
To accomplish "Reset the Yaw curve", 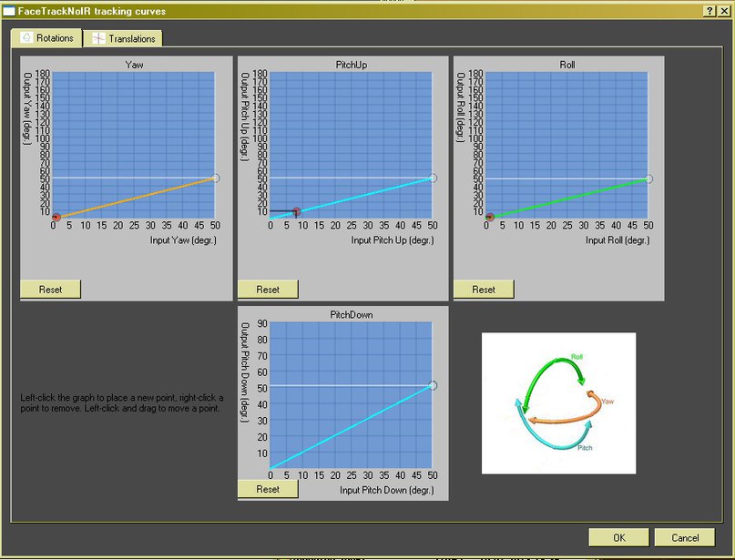I will (50, 290).
